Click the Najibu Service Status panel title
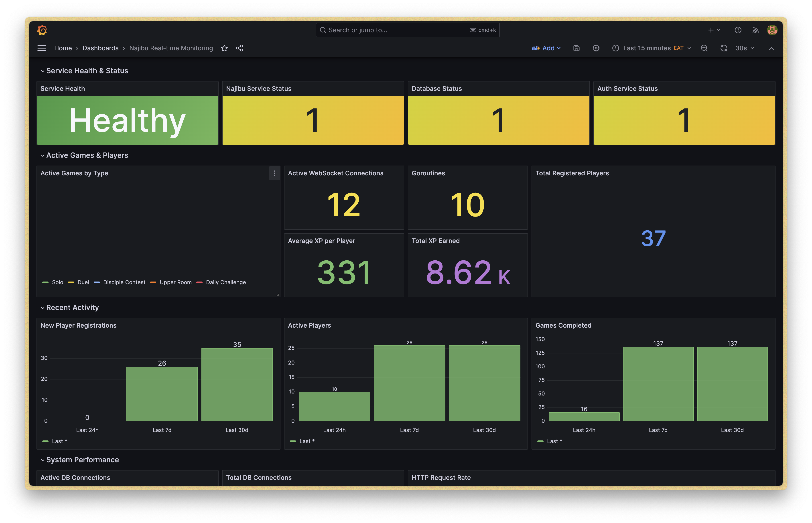 click(x=259, y=89)
